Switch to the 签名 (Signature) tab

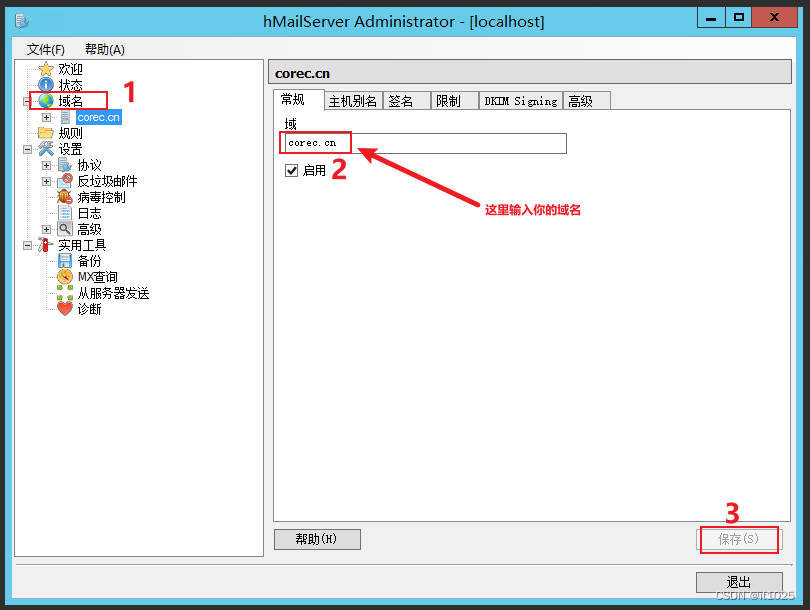407,101
